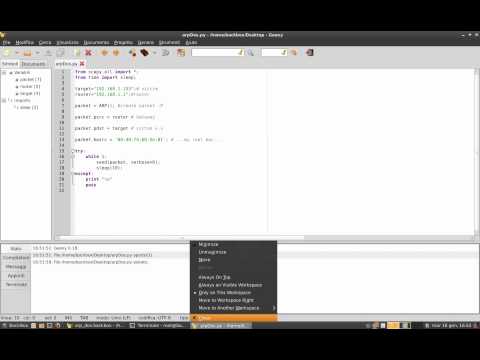The height and width of the screenshot is (360, 480).
Task: Switch to the Documenti sidebar tab
Action: tap(33, 63)
